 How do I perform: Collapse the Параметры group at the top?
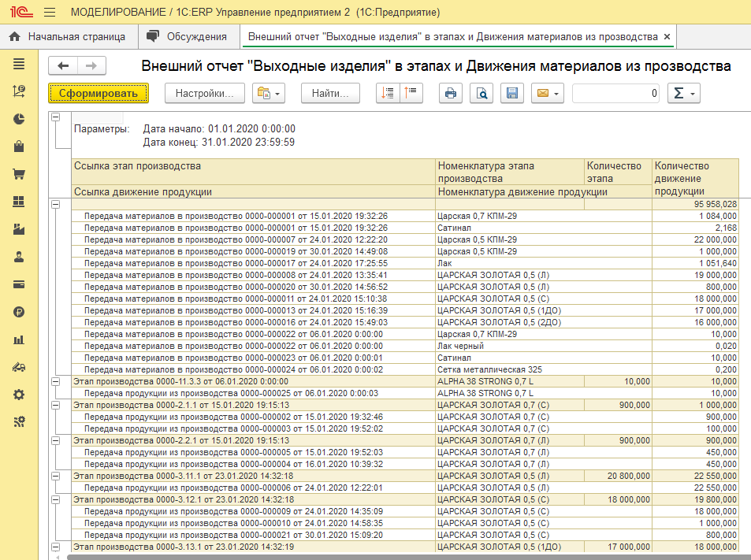(56, 117)
